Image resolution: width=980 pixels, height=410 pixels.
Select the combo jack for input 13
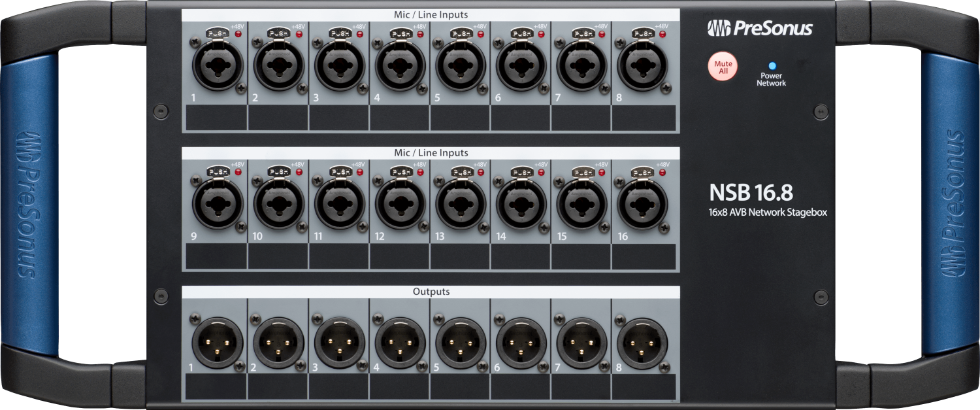click(461, 203)
